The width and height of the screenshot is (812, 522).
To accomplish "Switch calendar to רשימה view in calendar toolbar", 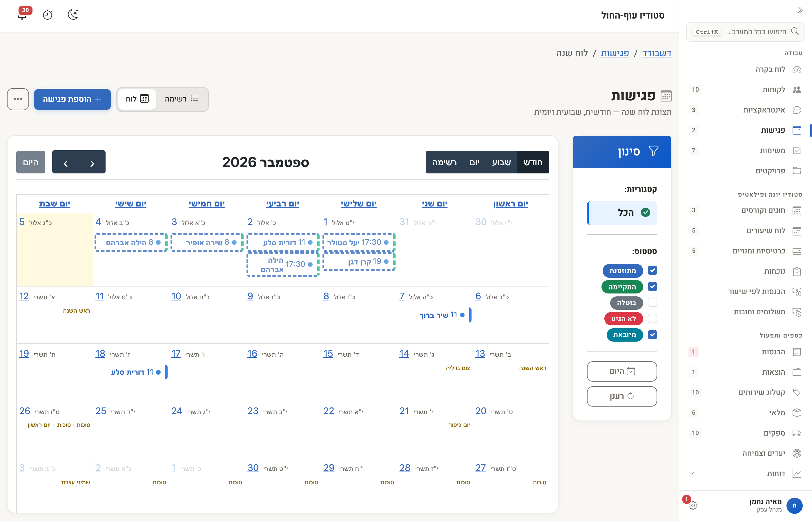I will tap(444, 162).
